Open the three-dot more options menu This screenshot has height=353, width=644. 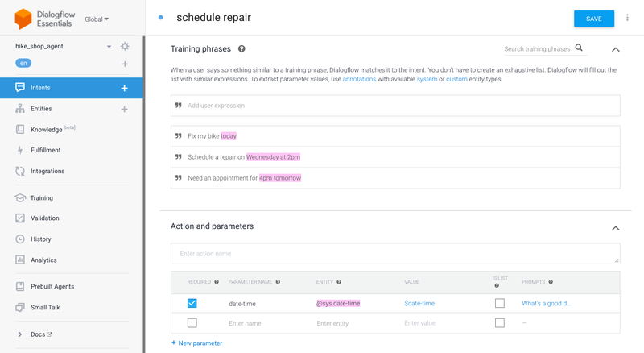(x=628, y=18)
